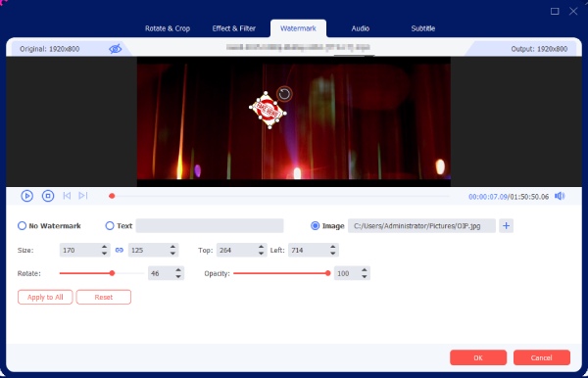The height and width of the screenshot is (378, 588).
Task: Click the watermark text input field
Action: 210,225
